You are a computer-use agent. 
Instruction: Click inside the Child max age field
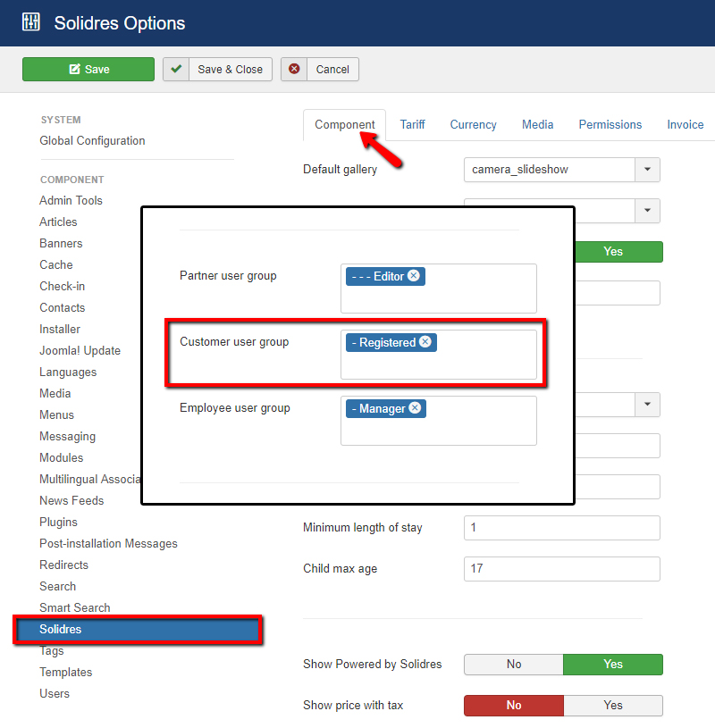[561, 569]
